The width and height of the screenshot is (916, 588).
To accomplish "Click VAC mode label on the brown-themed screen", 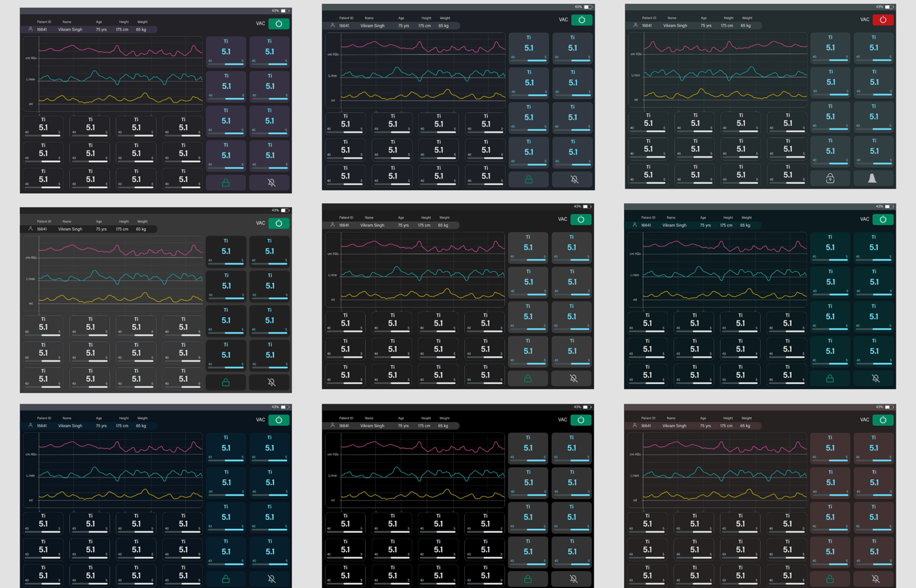I will click(864, 420).
